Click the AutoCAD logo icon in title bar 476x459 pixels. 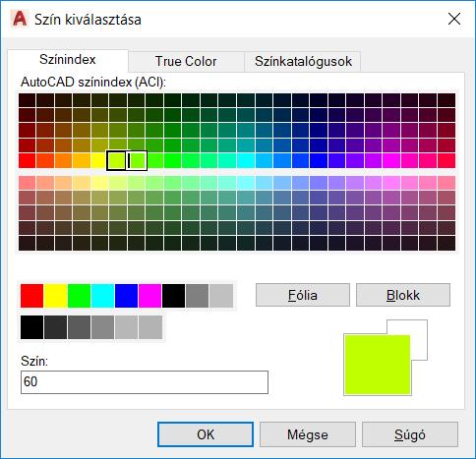(20, 19)
